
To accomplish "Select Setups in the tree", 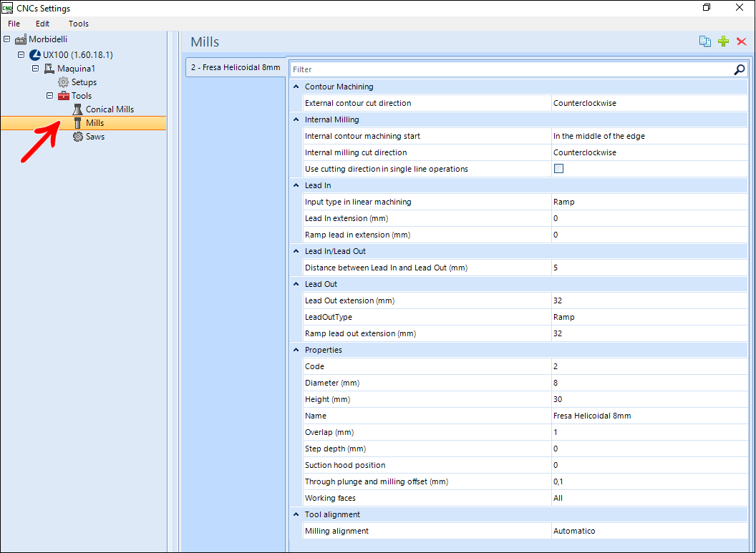I will [84, 82].
